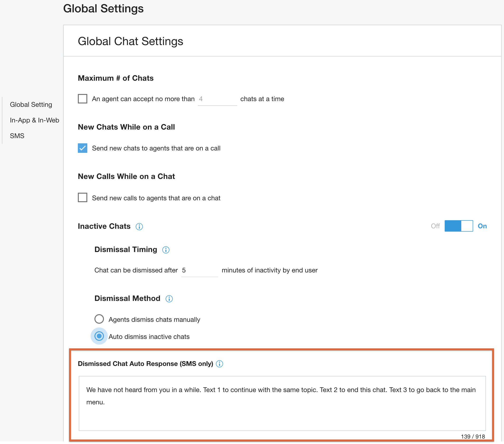Viewport: 504px width, 444px height.
Task: Check send new calls to agents on chat
Action: (82, 198)
